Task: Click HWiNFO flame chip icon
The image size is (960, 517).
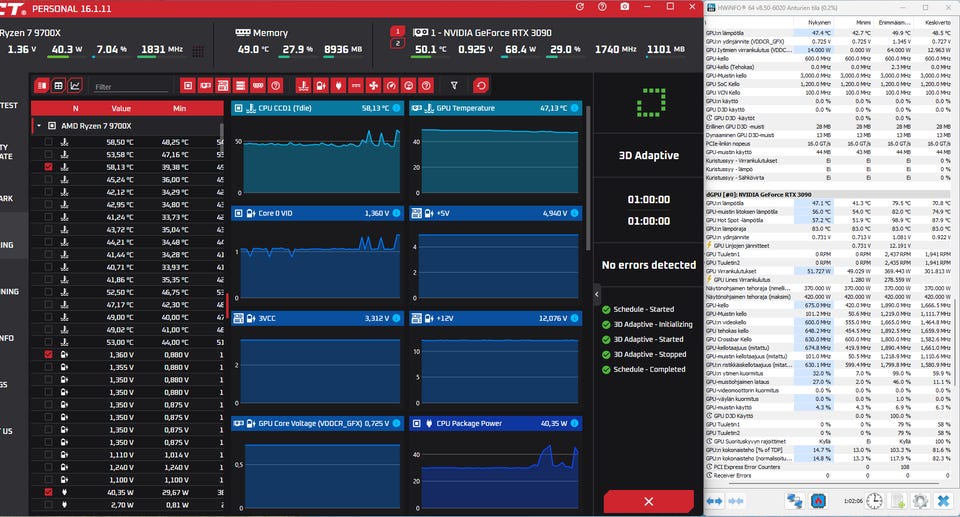Action: click(x=818, y=501)
